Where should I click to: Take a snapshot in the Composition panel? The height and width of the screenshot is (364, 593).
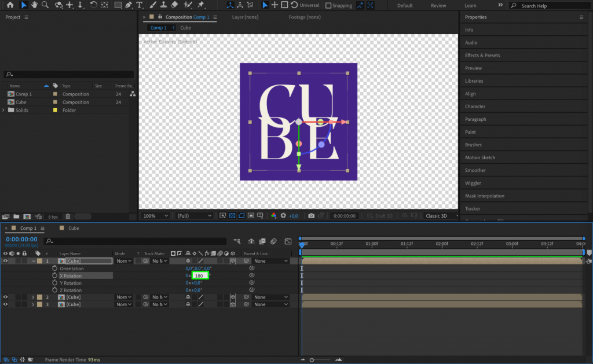[x=311, y=215]
